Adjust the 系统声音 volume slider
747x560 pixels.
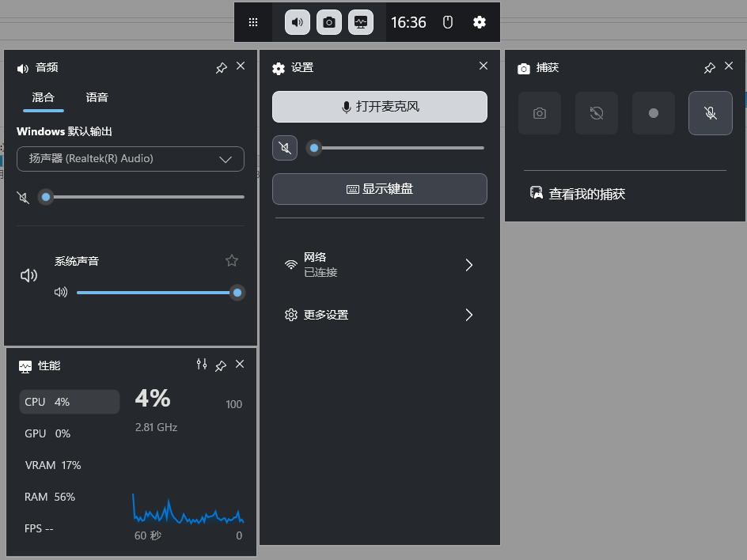[x=158, y=292]
